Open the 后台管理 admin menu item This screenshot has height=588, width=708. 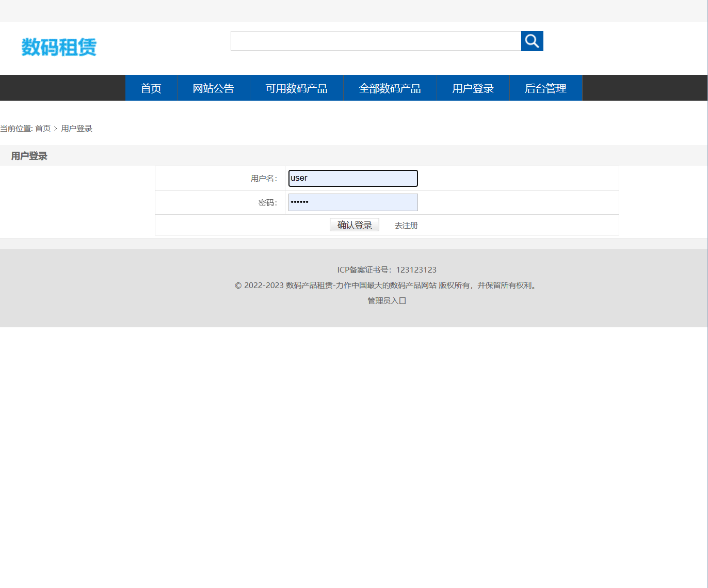(545, 88)
